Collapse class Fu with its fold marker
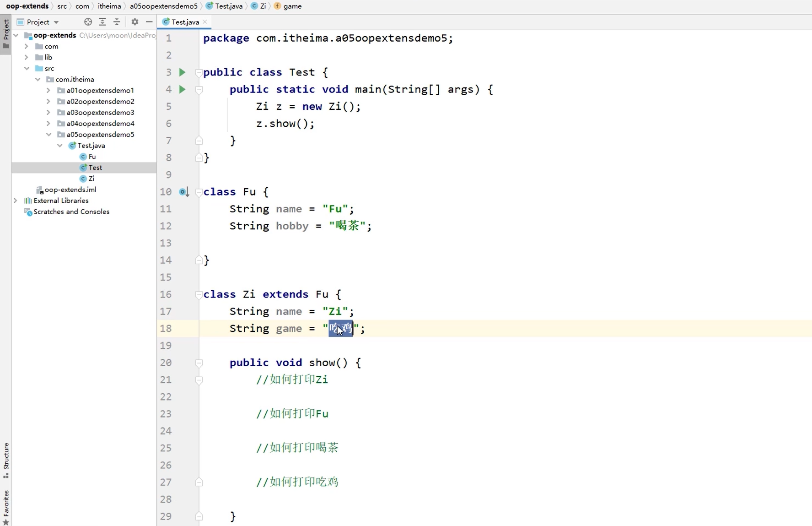This screenshot has height=526, width=812. click(199, 192)
